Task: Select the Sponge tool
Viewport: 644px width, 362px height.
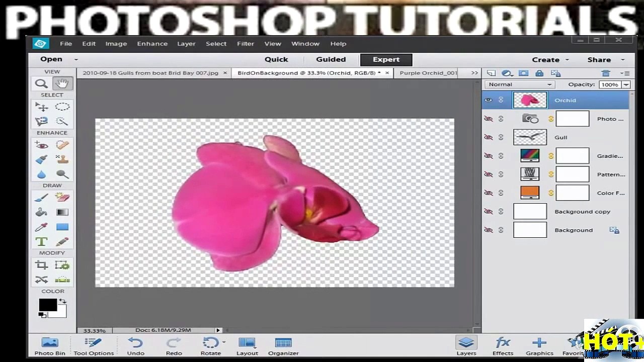Action: tap(62, 174)
